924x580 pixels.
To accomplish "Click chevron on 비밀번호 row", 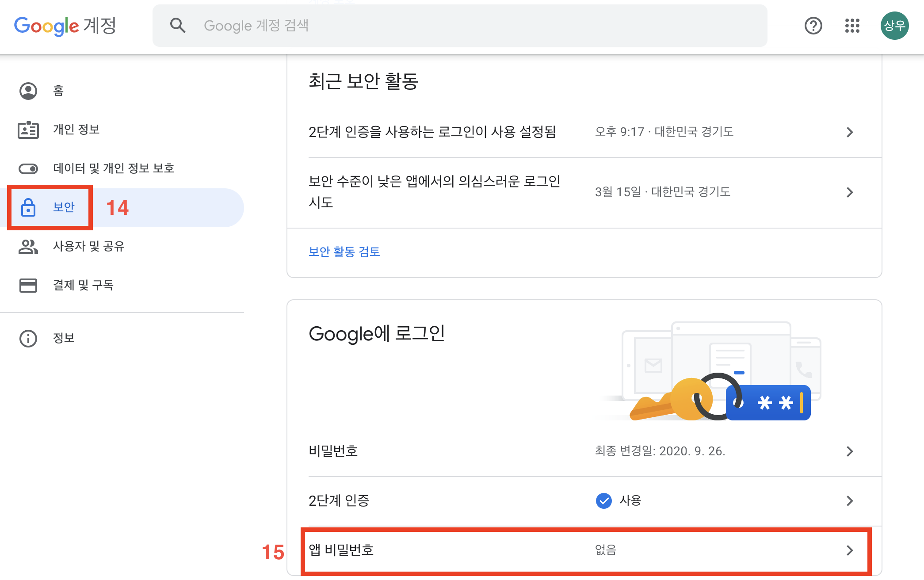I will tap(850, 451).
